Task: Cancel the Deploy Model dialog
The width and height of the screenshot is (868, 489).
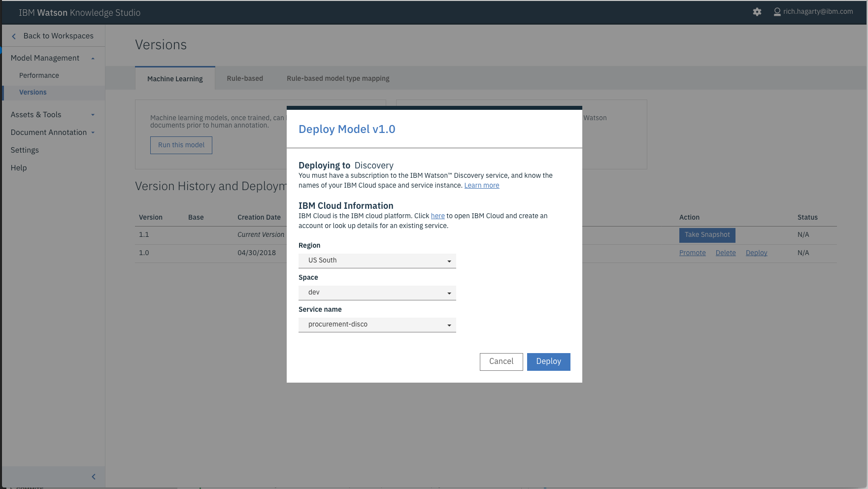Action: click(x=501, y=361)
